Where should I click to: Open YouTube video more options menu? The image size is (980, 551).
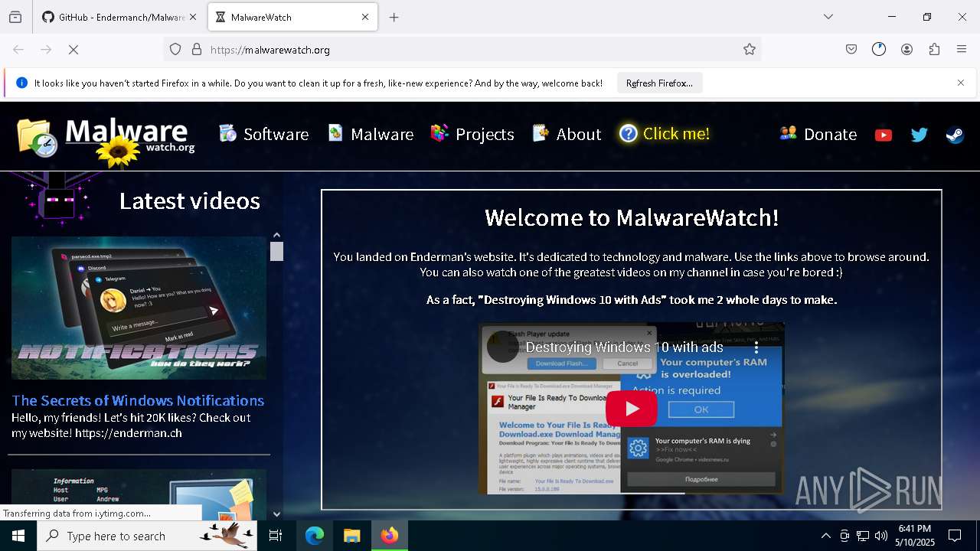coord(756,347)
